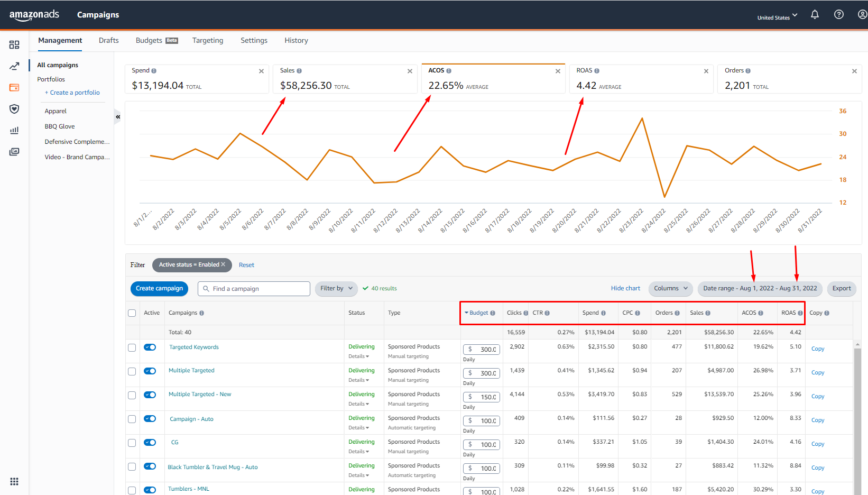This screenshot has height=495, width=868.
Task: Open the help question mark icon
Action: pyautogui.click(x=838, y=15)
